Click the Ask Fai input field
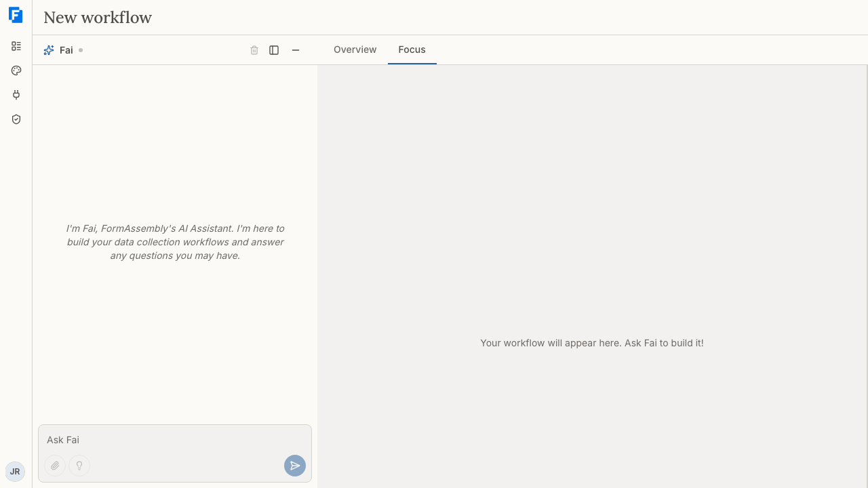Screen dimensions: 868x488 175,440
